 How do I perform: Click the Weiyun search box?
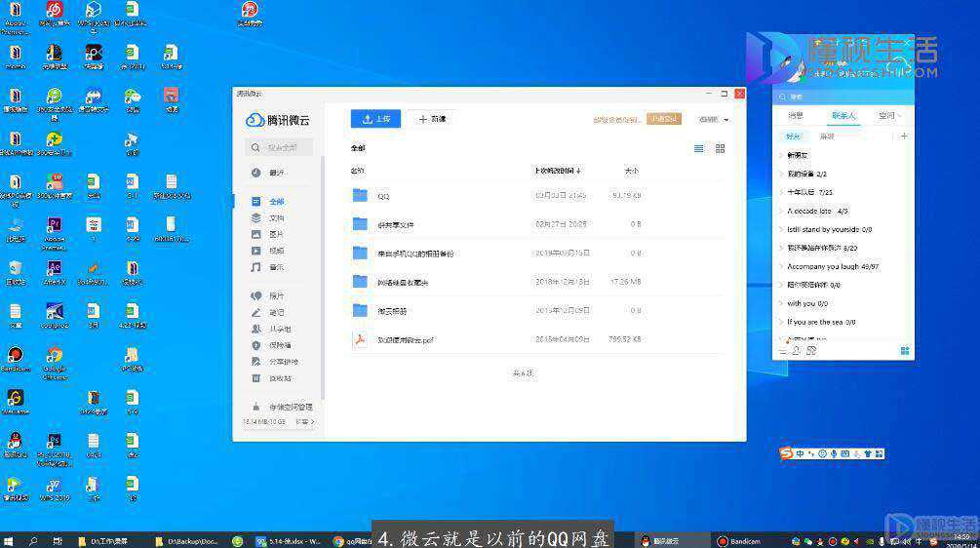280,147
